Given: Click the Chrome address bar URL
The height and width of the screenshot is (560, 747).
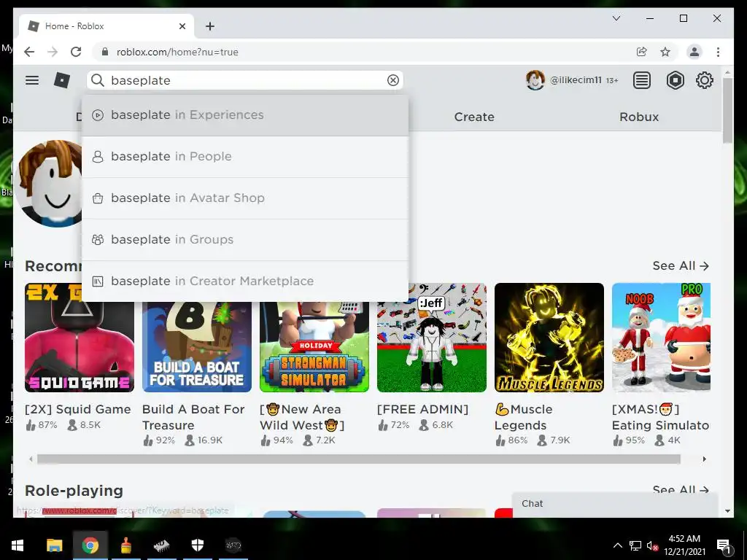Looking at the screenshot, I should [x=177, y=52].
